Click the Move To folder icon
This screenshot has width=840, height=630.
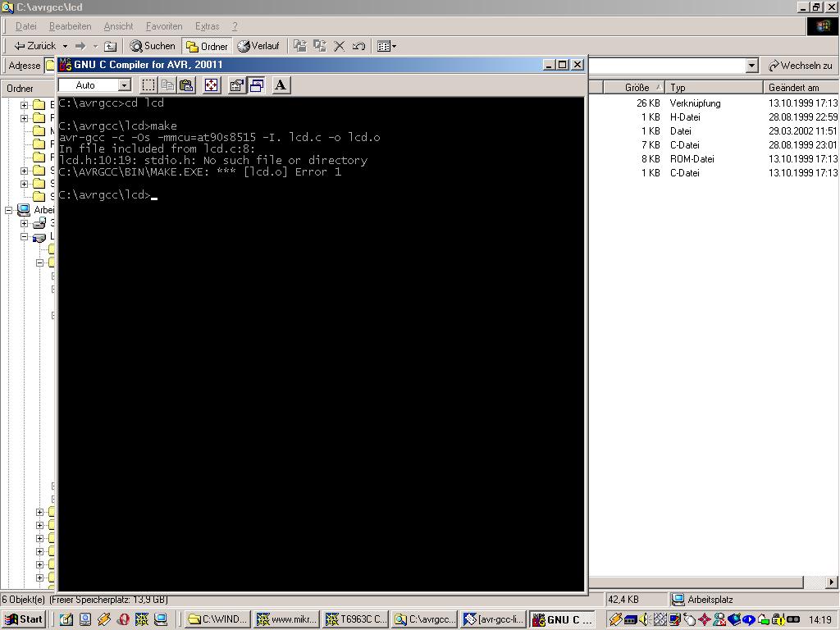point(300,46)
